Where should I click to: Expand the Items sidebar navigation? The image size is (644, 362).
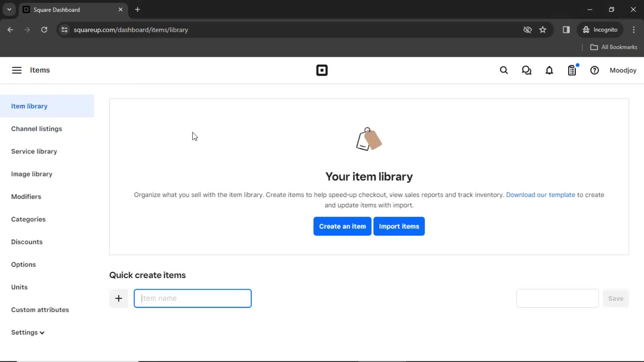[x=17, y=70]
